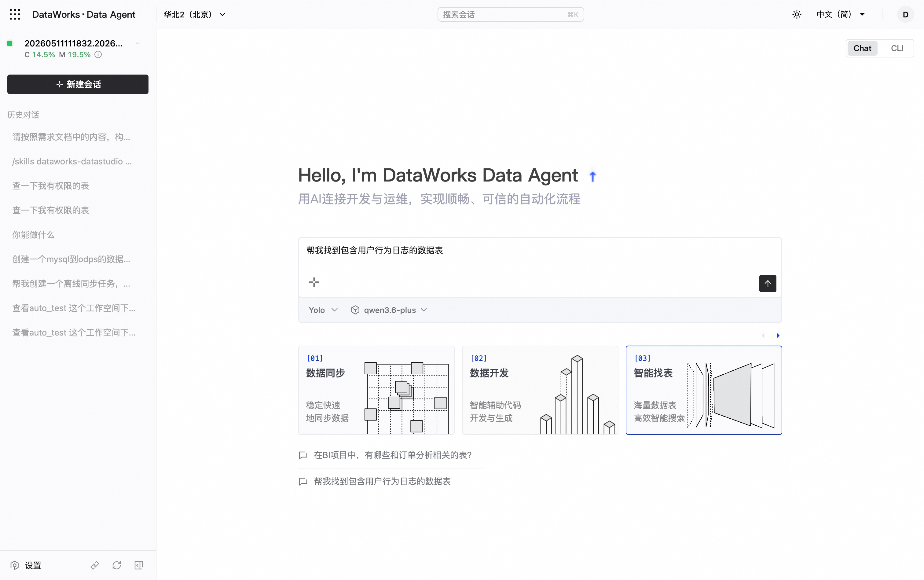
Task: Open the apps grid menu icon
Action: [x=15, y=15]
